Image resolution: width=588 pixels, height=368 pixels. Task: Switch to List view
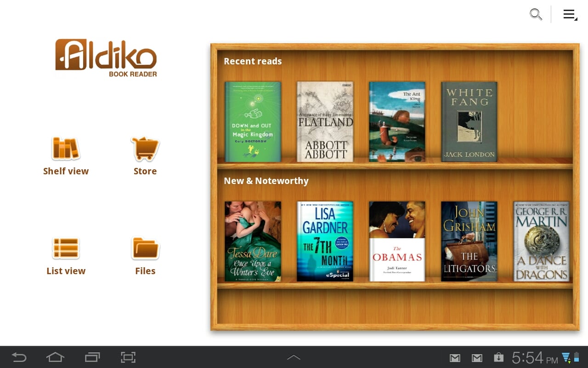point(66,255)
